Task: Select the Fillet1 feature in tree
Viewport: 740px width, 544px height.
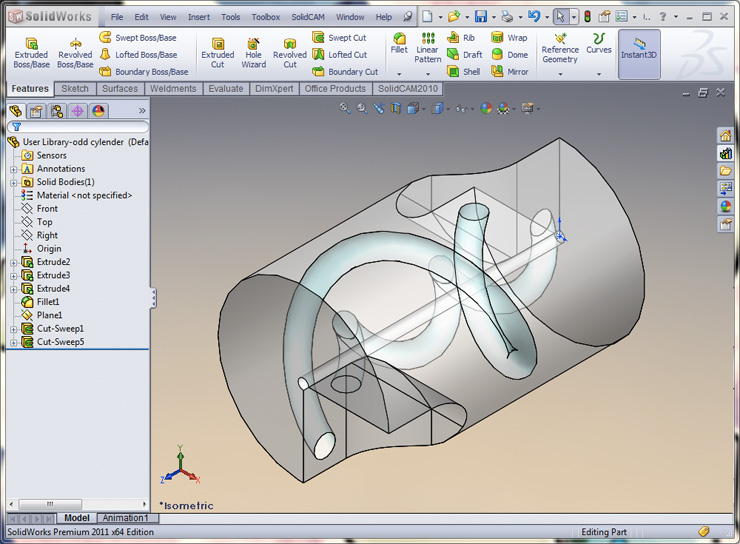Action: point(41,302)
